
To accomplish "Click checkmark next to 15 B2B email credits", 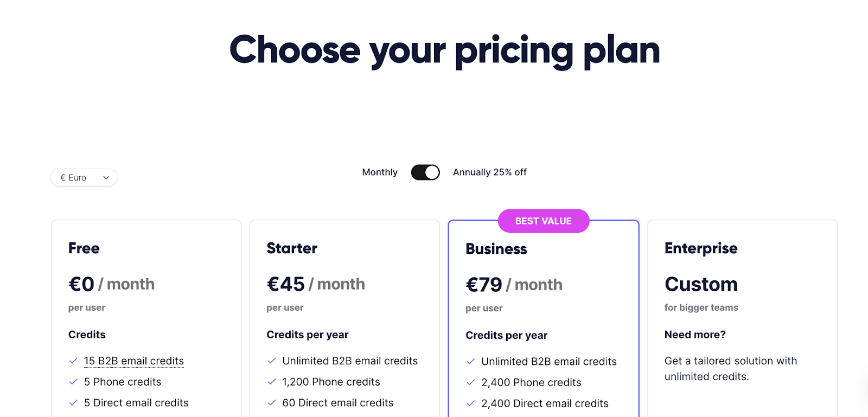I will [x=73, y=361].
